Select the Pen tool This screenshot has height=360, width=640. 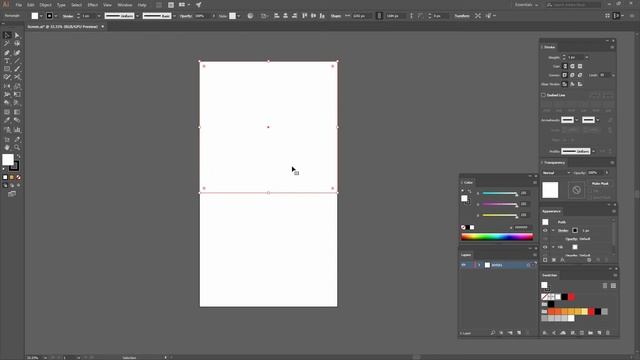click(7, 53)
